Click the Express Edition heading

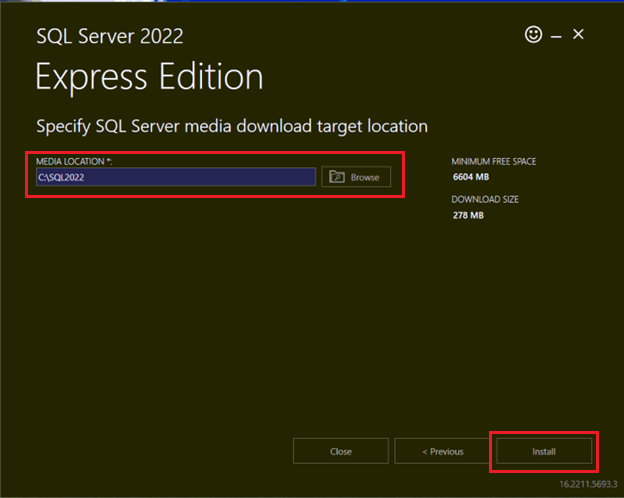pos(149,77)
